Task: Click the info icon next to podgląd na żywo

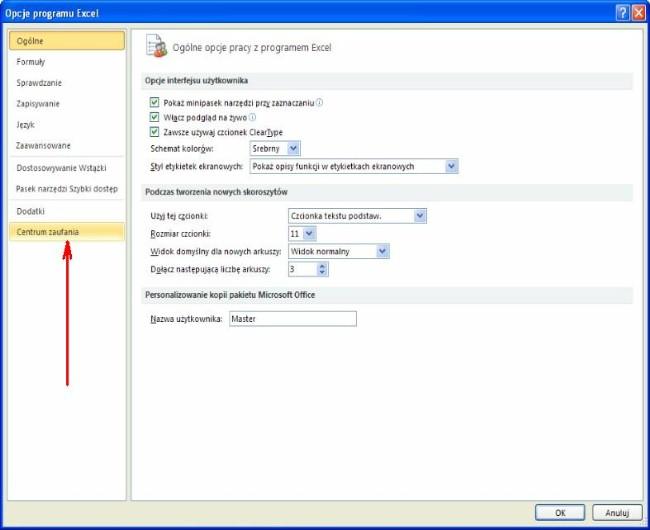Action: tap(252, 117)
